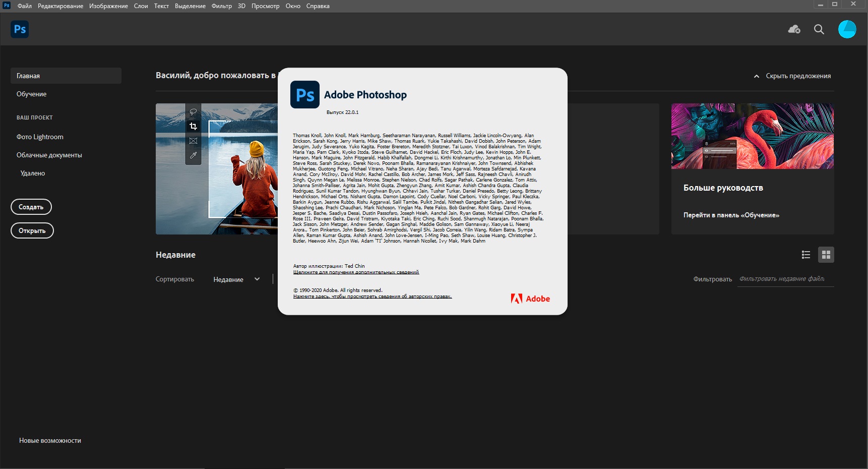Switch recent files to grid view
The image size is (868, 469).
[x=826, y=255]
